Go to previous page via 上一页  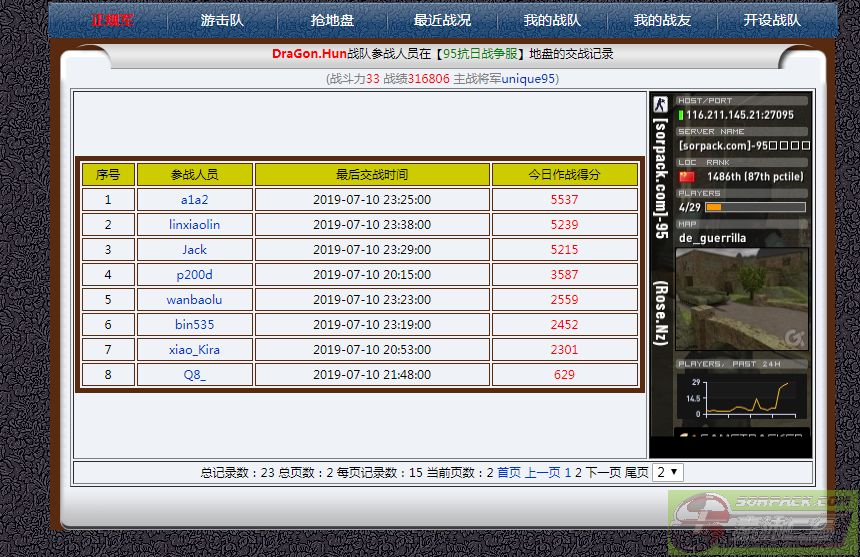[x=543, y=473]
